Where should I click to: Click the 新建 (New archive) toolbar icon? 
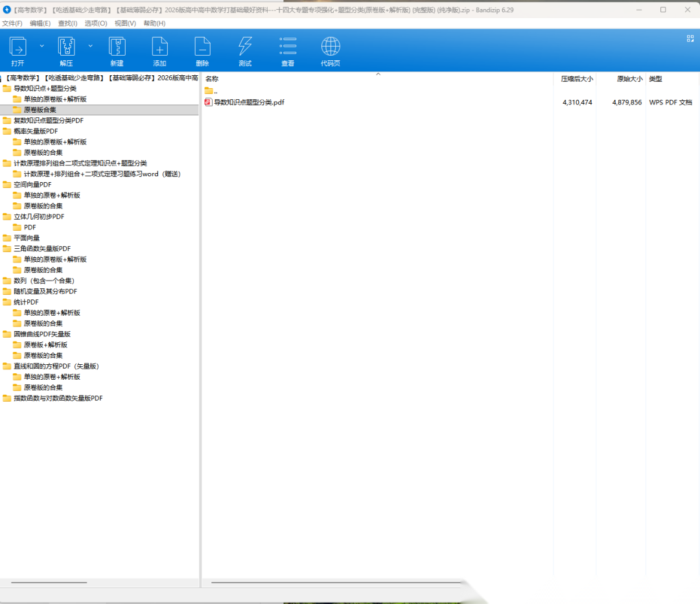(117, 47)
